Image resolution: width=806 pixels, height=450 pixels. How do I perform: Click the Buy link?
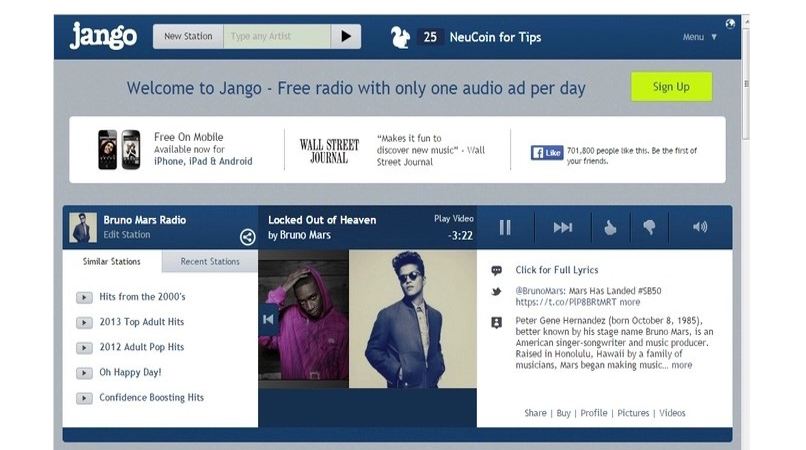pyautogui.click(x=563, y=413)
